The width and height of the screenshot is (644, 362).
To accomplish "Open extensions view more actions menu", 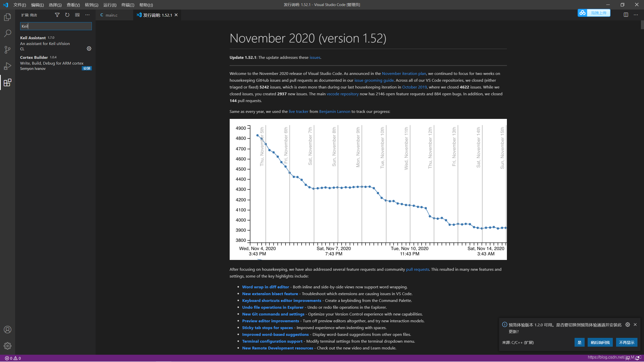I will [87, 15].
